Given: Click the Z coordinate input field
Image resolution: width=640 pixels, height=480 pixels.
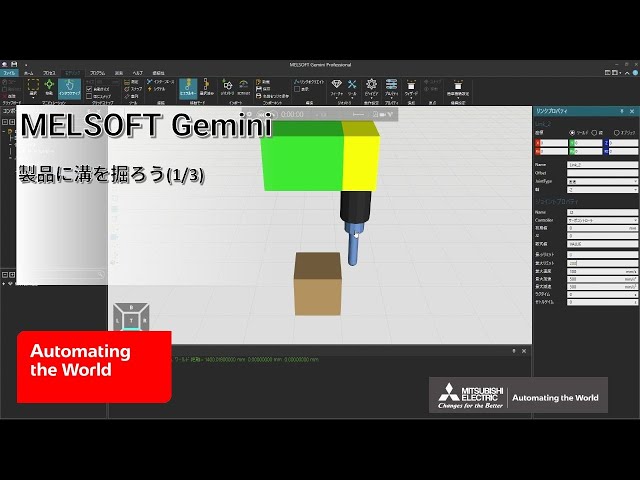Looking at the screenshot, I should (623, 143).
